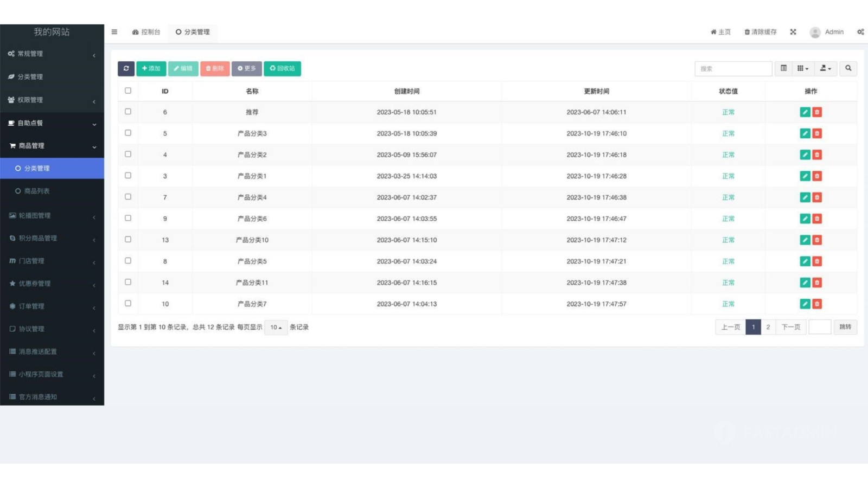This screenshot has height=488, width=868.
Task: Click the 主页 link at top
Action: 720,32
